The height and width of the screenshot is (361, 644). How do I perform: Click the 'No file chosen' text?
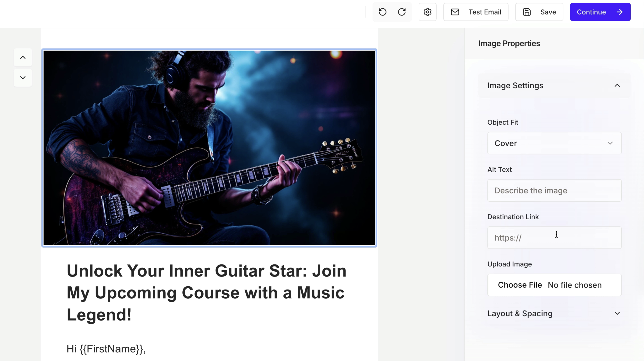tap(575, 285)
